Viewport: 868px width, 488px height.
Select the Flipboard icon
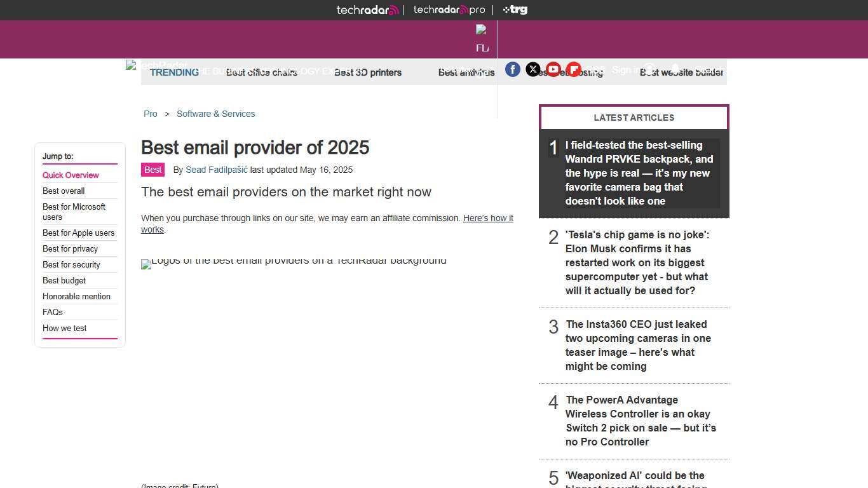(x=574, y=69)
